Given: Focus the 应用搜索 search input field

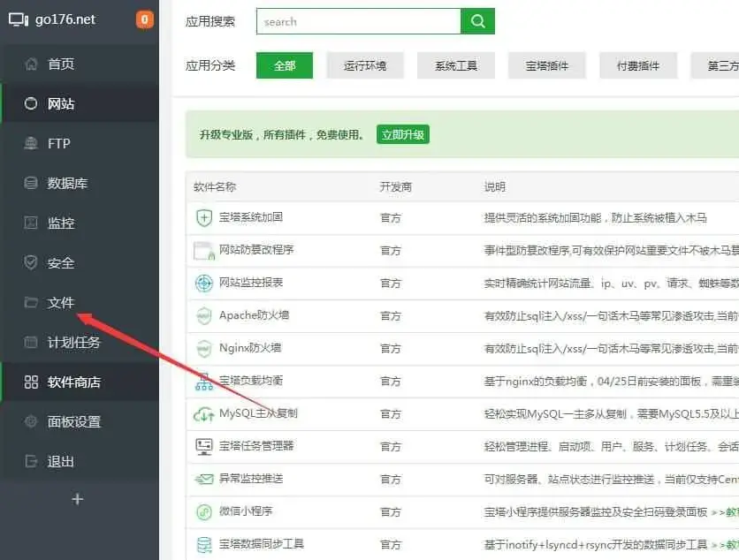Looking at the screenshot, I should [x=358, y=21].
